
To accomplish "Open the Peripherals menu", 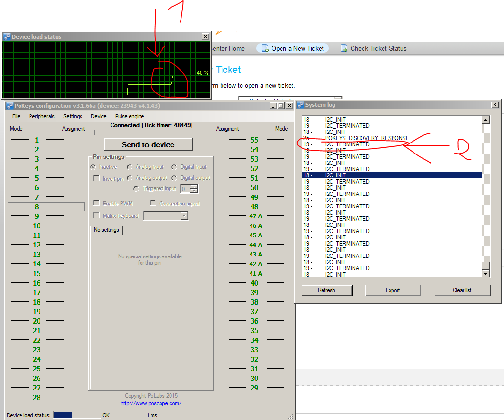I will (41, 116).
